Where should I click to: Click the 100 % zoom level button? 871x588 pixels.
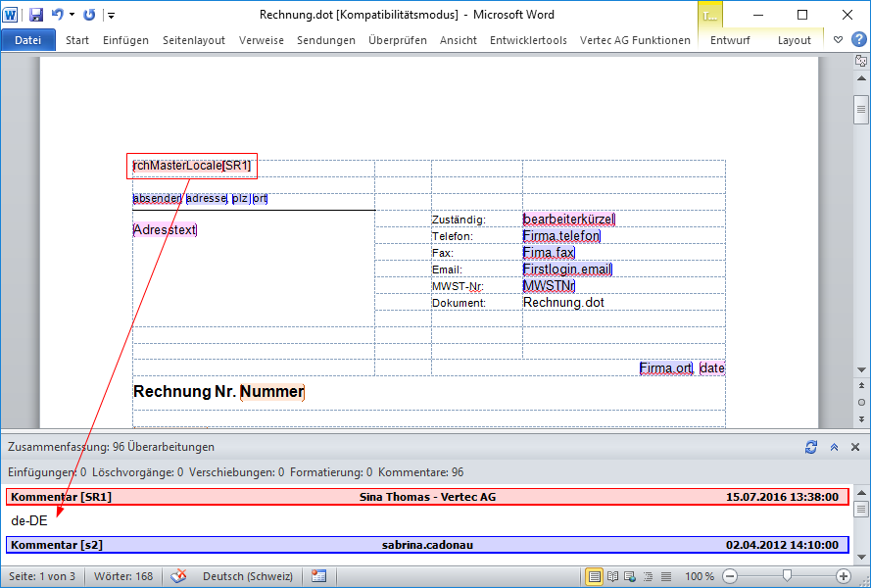[699, 576]
